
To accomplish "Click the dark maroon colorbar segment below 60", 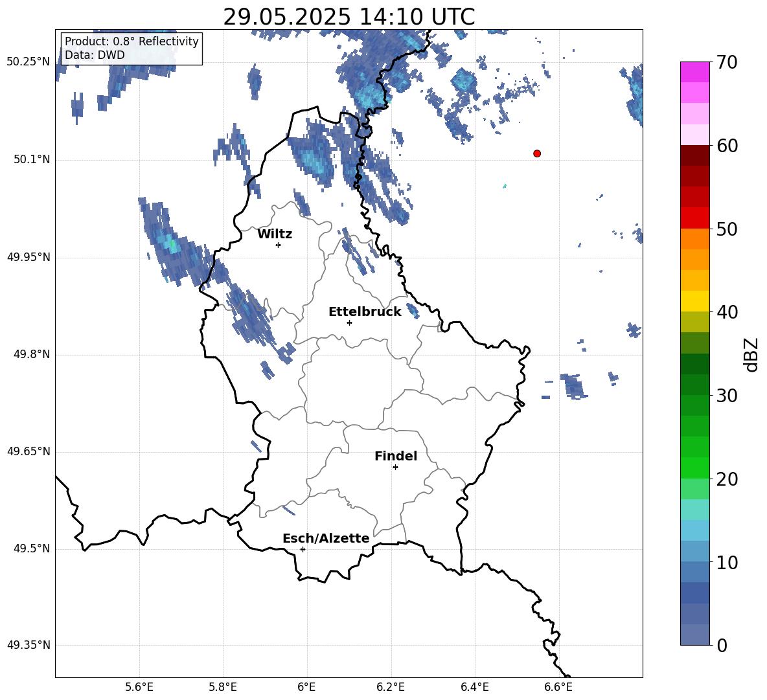I will (x=695, y=155).
